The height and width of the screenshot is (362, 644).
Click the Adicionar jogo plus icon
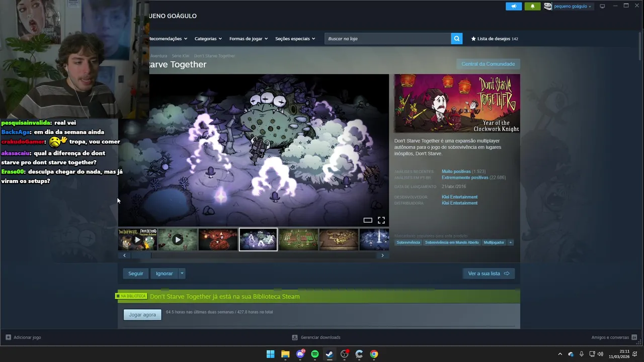(x=8, y=337)
